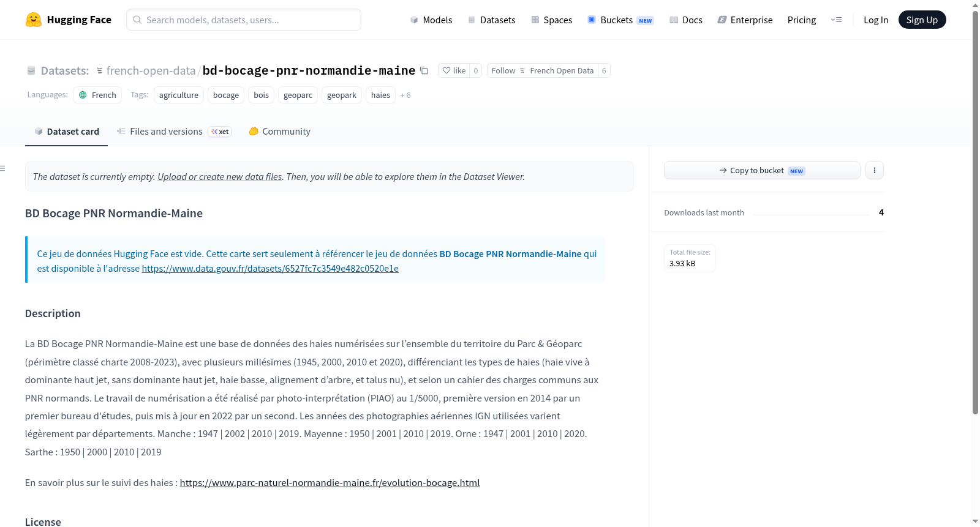
Task: Open the Models page
Action: 431,20
